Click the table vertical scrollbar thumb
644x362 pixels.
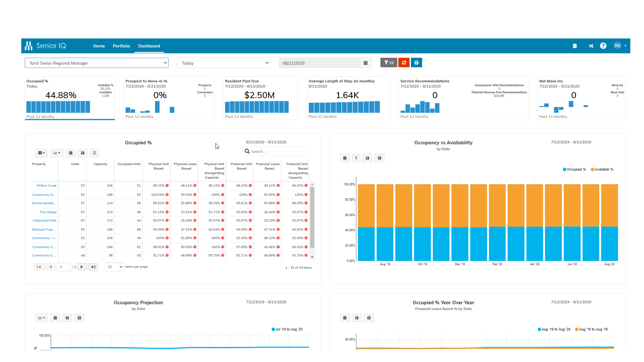coord(312,217)
